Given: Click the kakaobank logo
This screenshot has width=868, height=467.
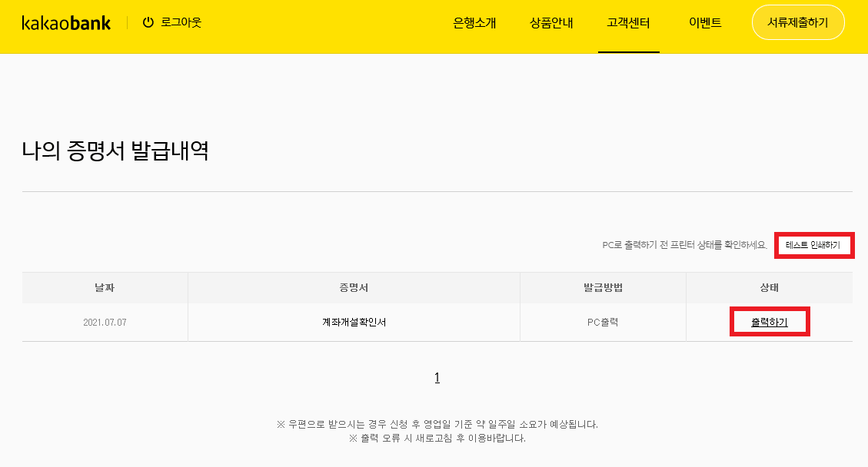Looking at the screenshot, I should pyautogui.click(x=66, y=23).
